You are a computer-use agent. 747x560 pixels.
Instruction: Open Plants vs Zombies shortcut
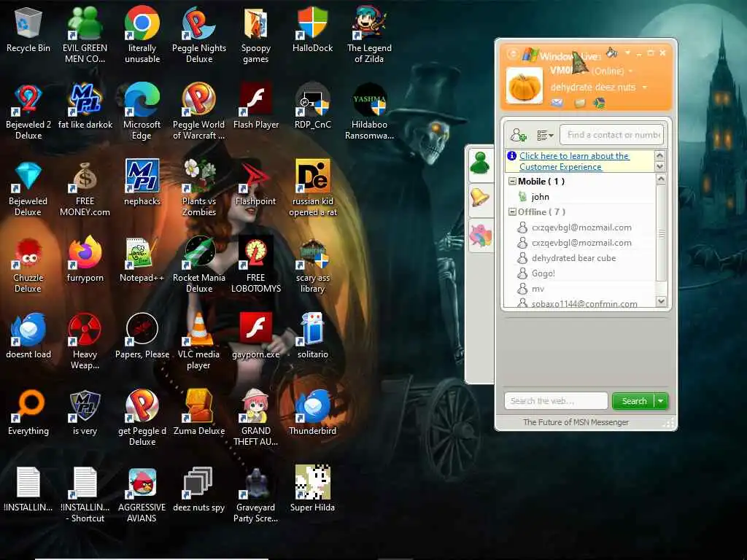point(199,188)
